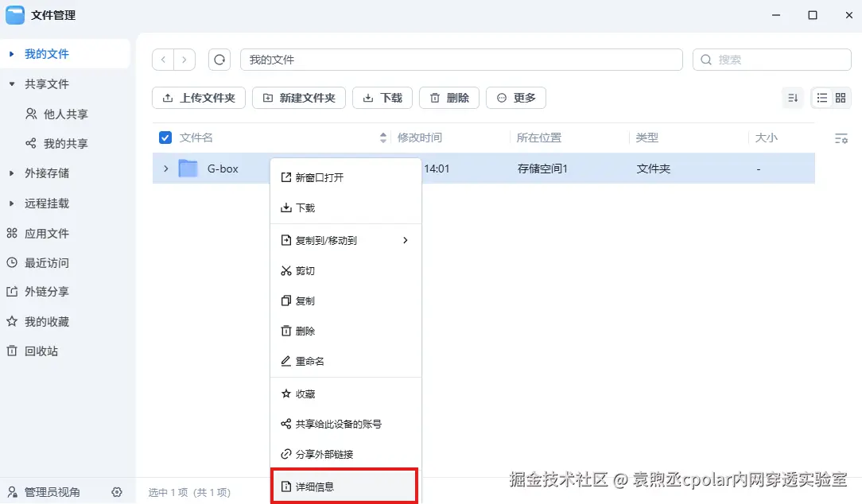Switch to list view

pyautogui.click(x=822, y=98)
